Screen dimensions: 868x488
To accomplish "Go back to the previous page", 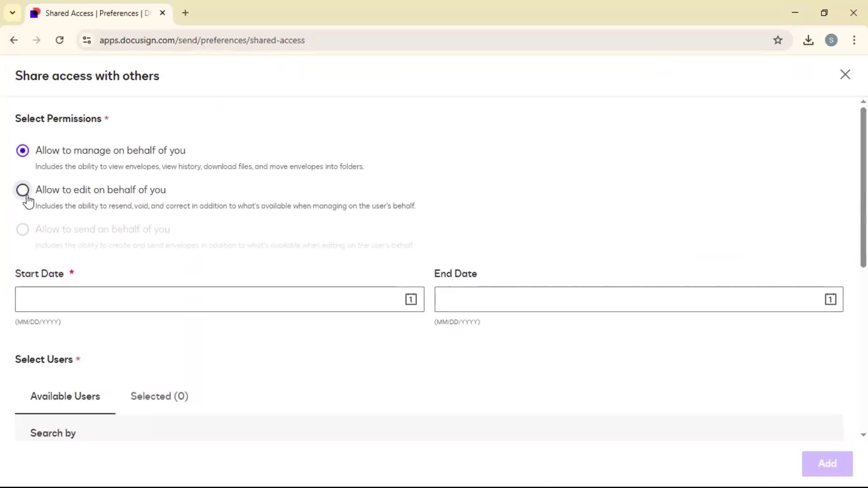I will (x=14, y=40).
